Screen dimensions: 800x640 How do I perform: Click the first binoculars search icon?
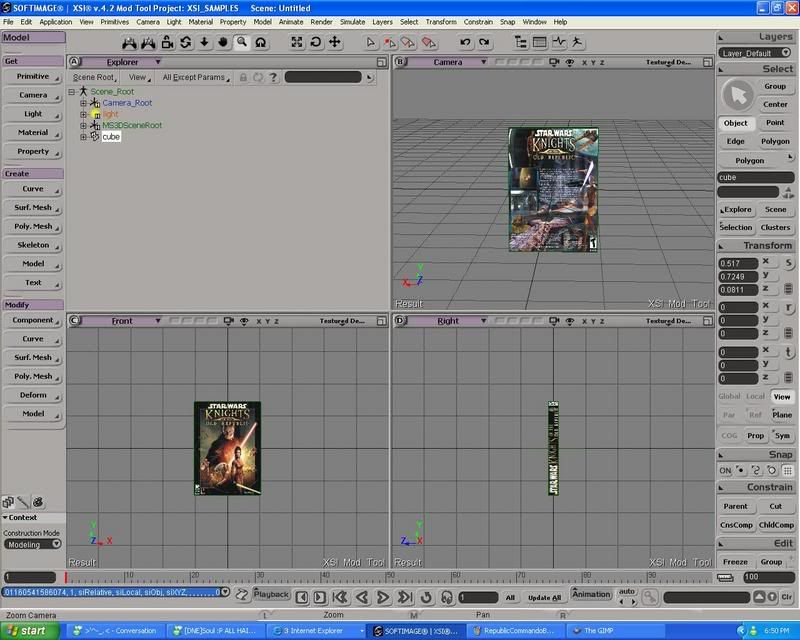[129, 42]
